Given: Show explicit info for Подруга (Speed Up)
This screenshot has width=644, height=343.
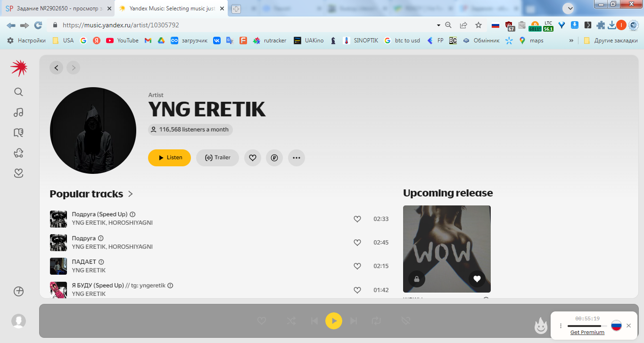Looking at the screenshot, I should coord(132,214).
